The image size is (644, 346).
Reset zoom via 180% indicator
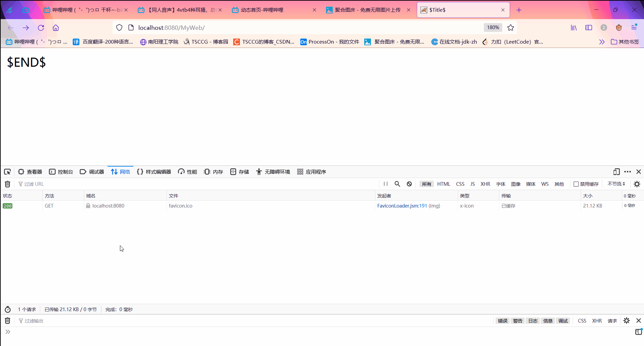tap(493, 28)
